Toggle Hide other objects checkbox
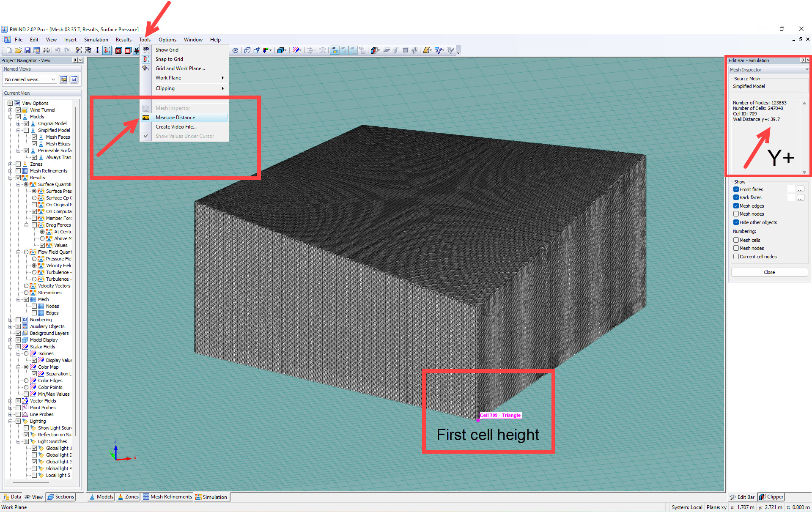812x512 pixels. (736, 222)
